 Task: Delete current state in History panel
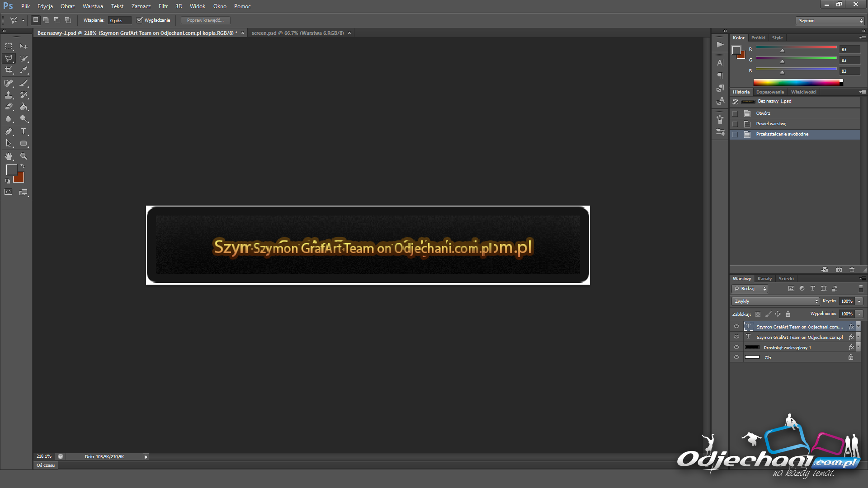(852, 270)
